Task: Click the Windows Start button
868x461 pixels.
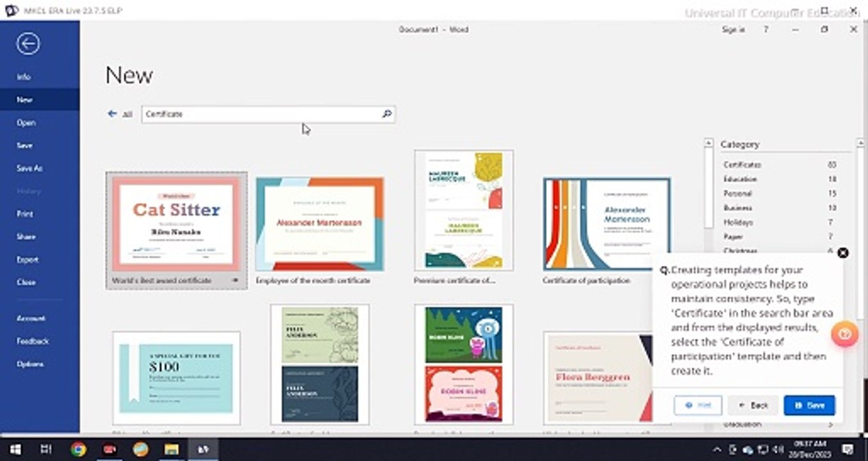Action: click(x=15, y=449)
